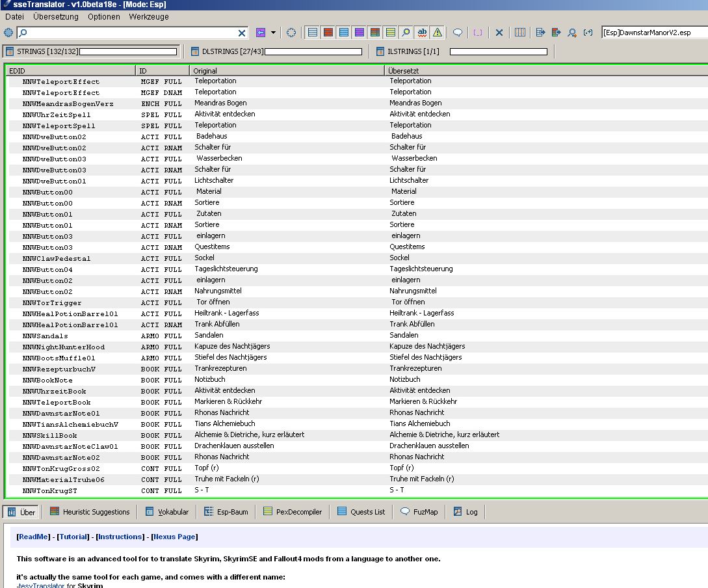The height and width of the screenshot is (588, 708).
Task: Click the purple brackets icon
Action: tap(478, 33)
